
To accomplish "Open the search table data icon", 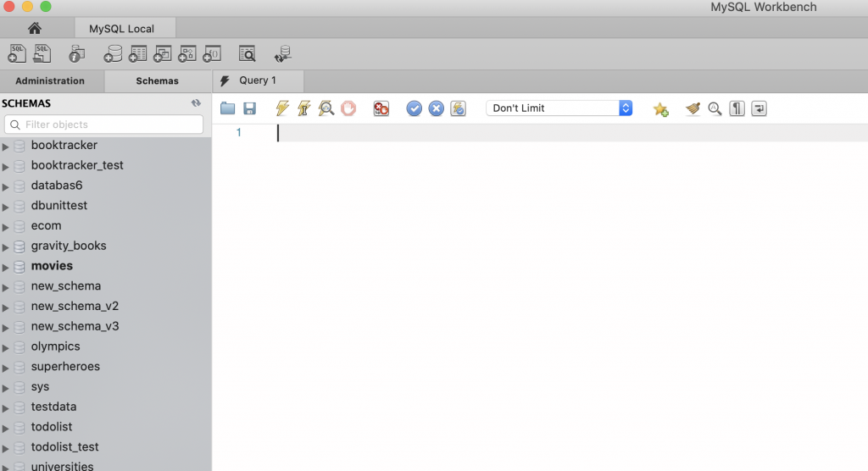I will point(247,54).
